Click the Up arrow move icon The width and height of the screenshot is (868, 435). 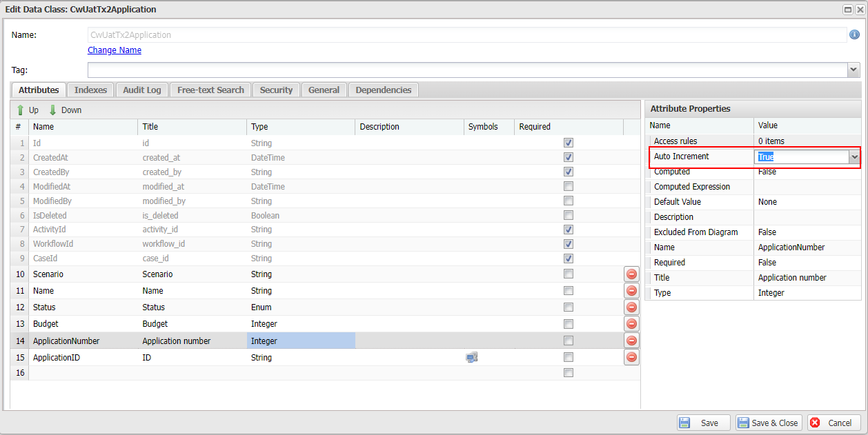coord(21,110)
